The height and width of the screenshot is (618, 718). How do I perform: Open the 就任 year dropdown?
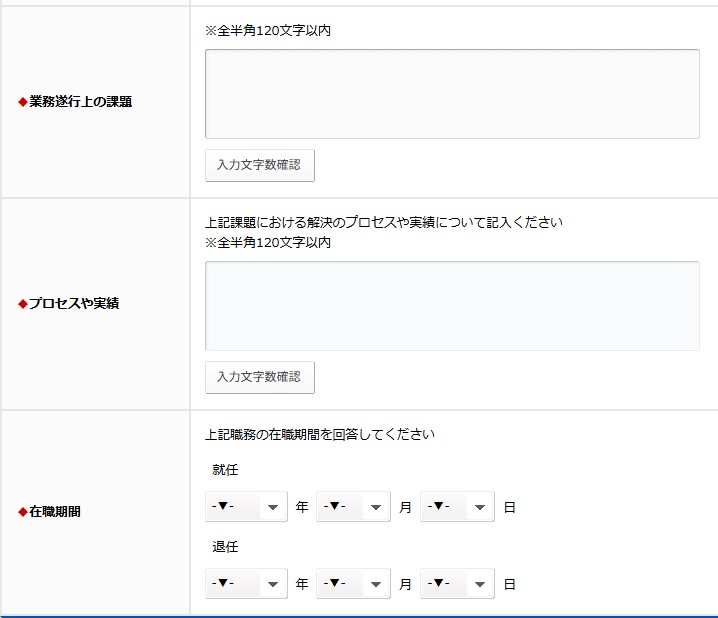(x=246, y=507)
